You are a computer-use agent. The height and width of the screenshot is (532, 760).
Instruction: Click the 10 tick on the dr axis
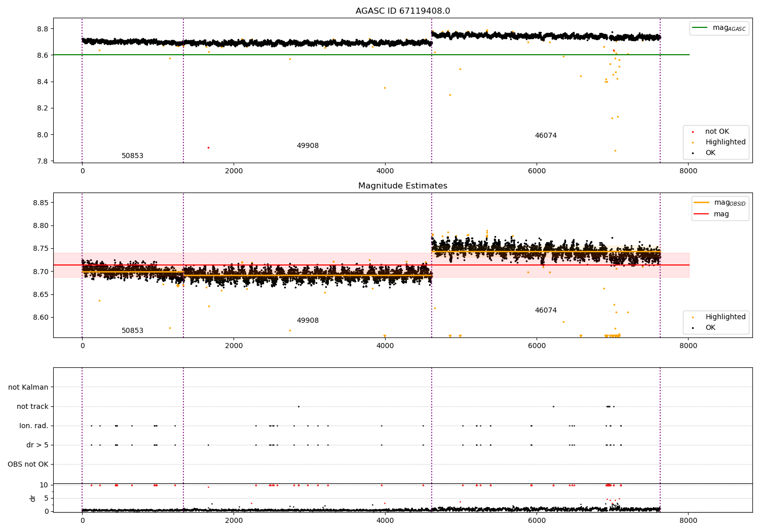coord(44,485)
